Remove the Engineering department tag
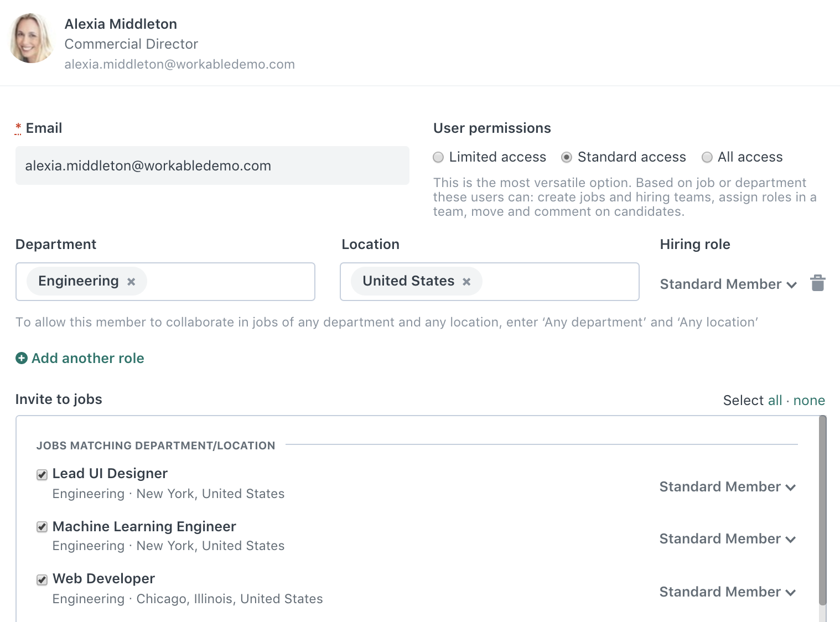Viewport: 840px width, 622px height. coord(131,282)
